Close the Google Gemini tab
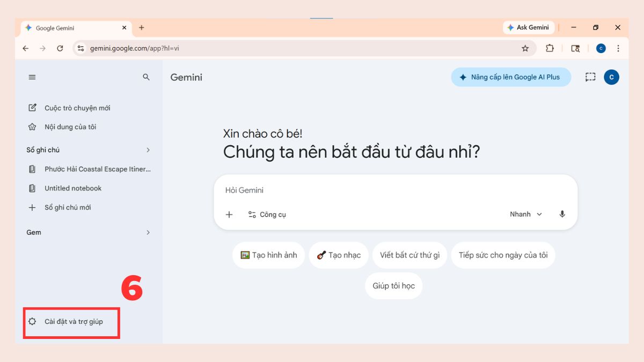The image size is (644, 362). pos(125,28)
